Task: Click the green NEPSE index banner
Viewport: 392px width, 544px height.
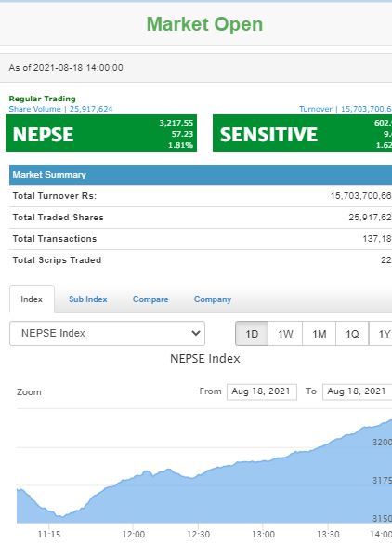Action: pyautogui.click(x=101, y=133)
